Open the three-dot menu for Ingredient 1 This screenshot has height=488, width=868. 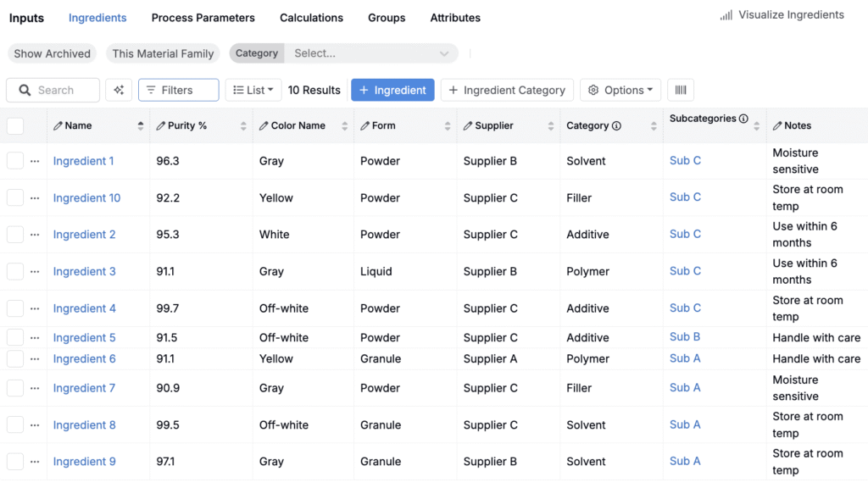35,161
